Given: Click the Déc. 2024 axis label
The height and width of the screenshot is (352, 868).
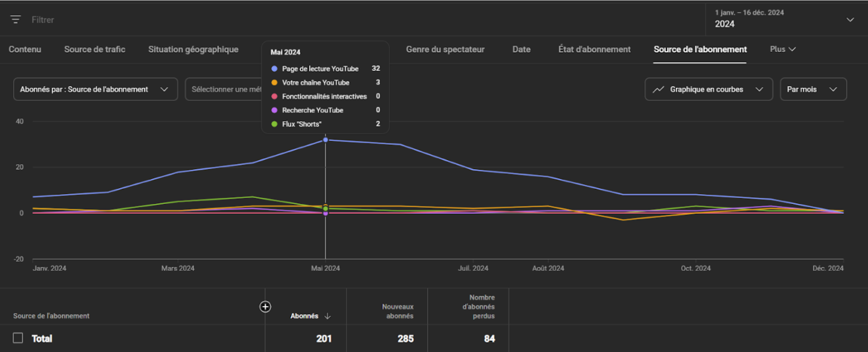Looking at the screenshot, I should tap(828, 268).
